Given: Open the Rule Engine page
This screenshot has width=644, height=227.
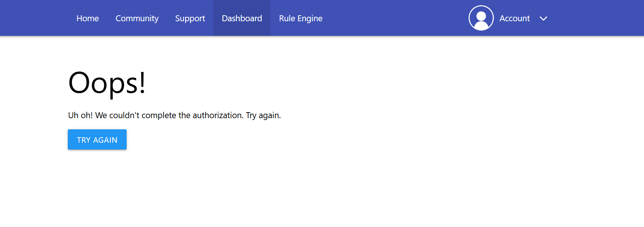Looking at the screenshot, I should point(301,18).
